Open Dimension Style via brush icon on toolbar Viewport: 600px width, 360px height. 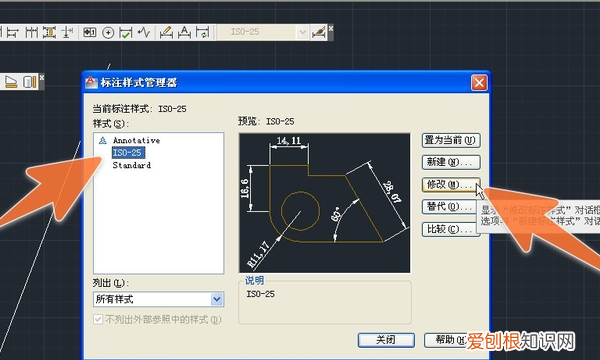point(318,33)
